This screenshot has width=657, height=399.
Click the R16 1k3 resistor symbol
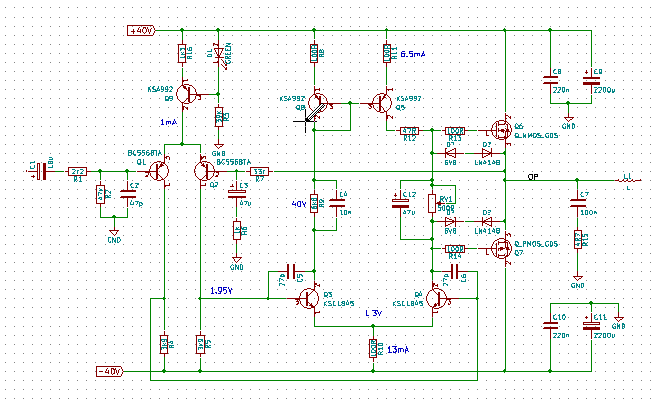182,53
